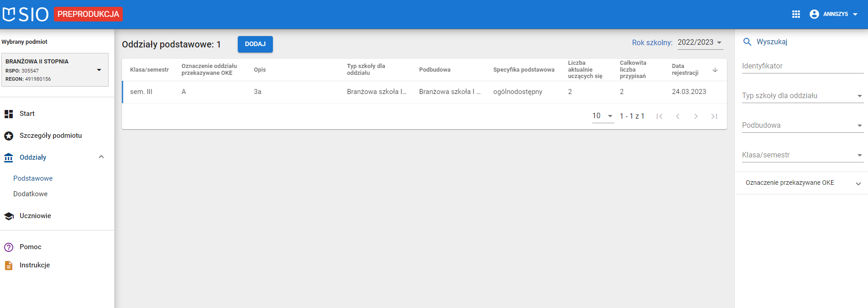Go to the next page arrow

tap(696, 116)
